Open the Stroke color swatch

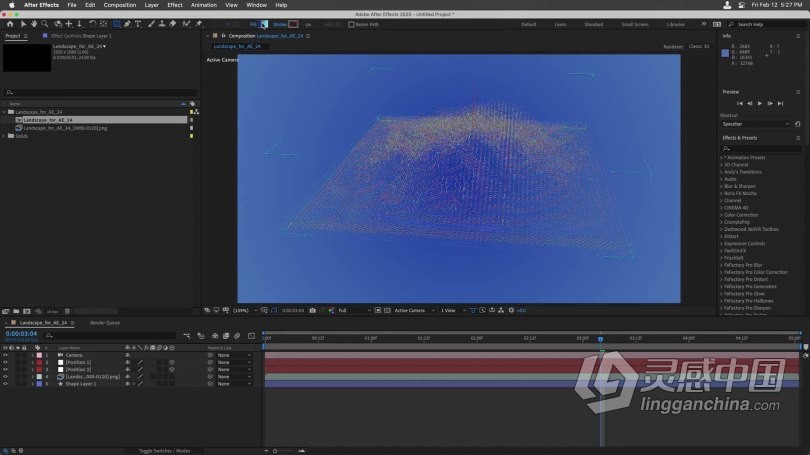click(x=293, y=24)
